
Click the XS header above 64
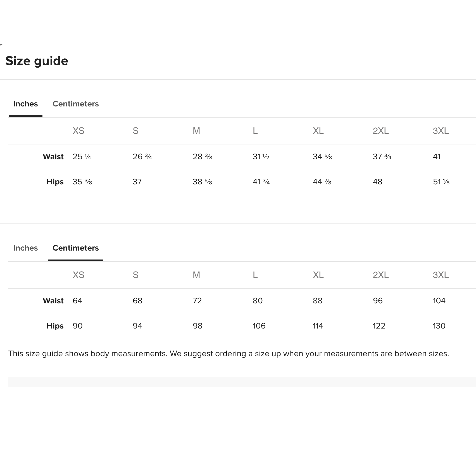78,275
